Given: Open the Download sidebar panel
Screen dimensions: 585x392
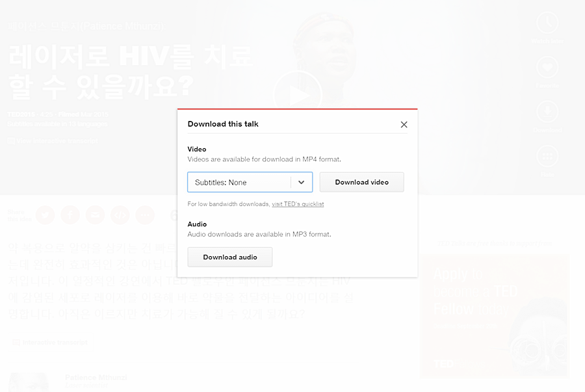Looking at the screenshot, I should (547, 111).
